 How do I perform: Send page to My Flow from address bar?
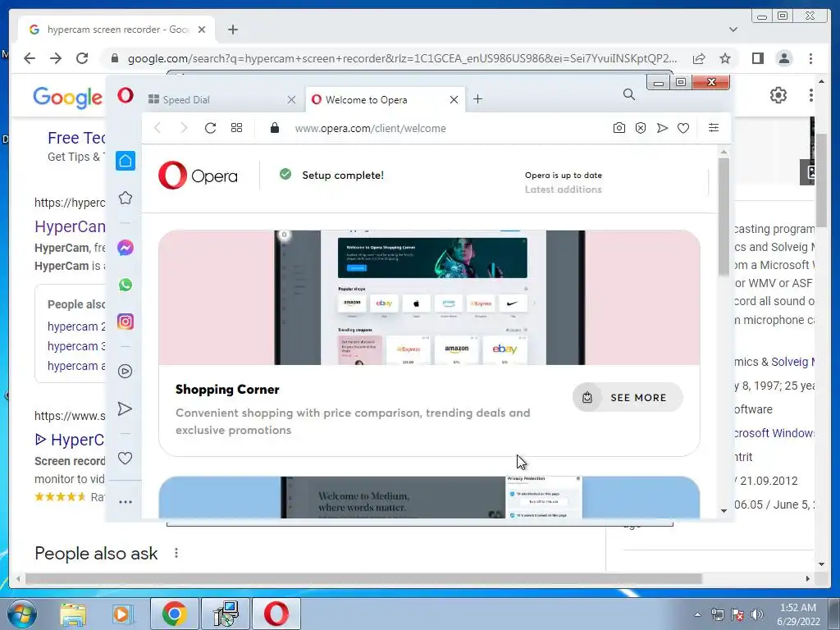(663, 128)
